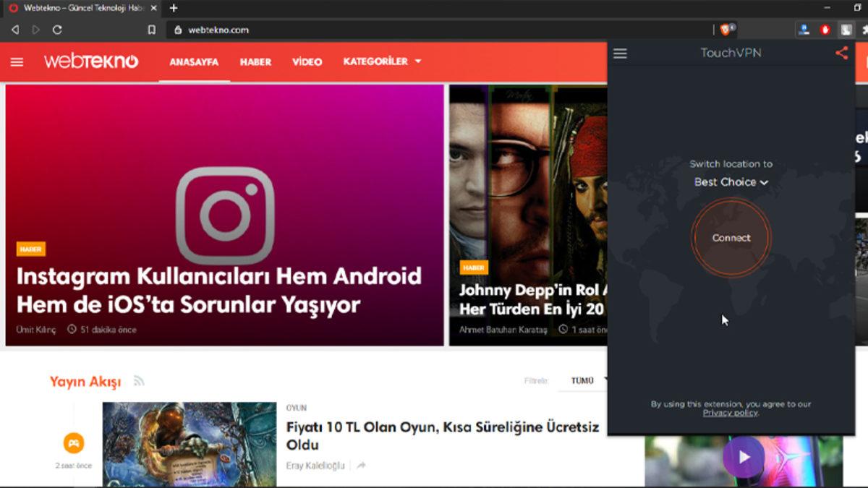Screen dimensions: 868x488
Task: Select the VİDEO menu item
Action: pos(307,62)
